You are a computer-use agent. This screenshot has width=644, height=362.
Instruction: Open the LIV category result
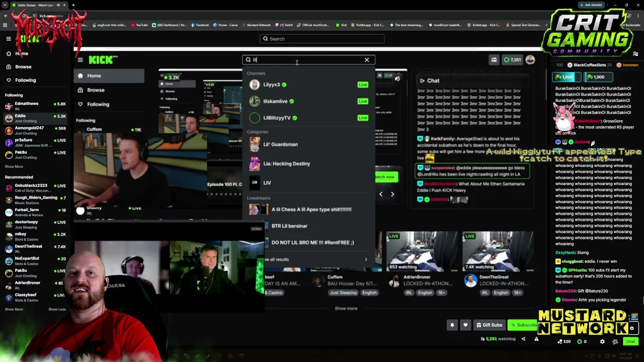[x=308, y=183]
